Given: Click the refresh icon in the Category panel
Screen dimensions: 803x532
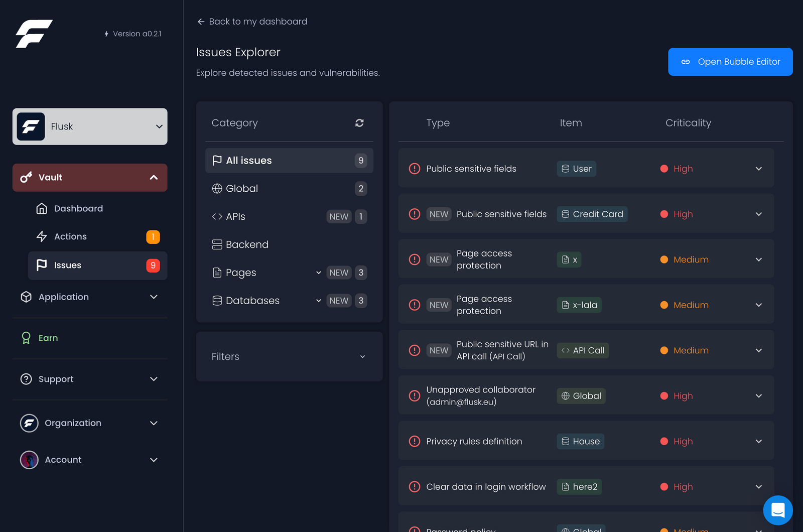Looking at the screenshot, I should point(359,122).
